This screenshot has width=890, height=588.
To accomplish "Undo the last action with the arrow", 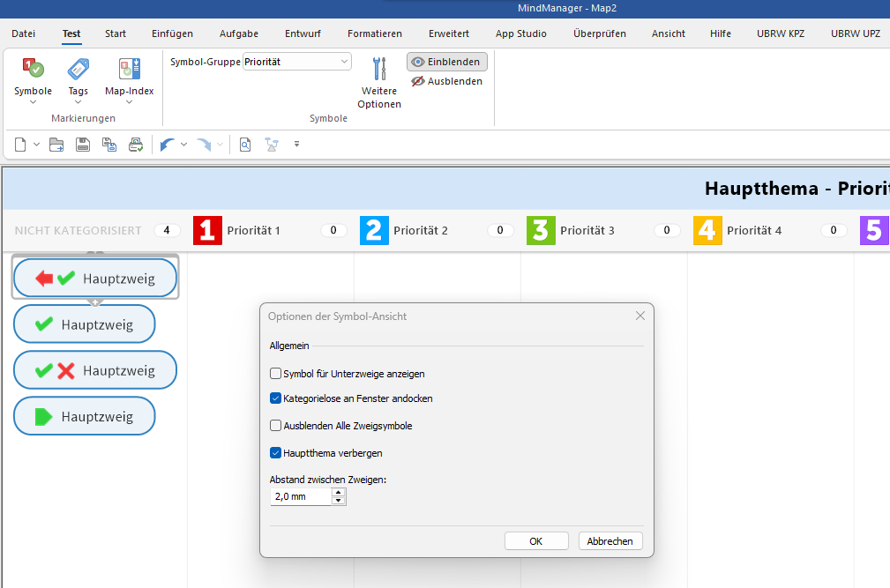I will tap(167, 145).
